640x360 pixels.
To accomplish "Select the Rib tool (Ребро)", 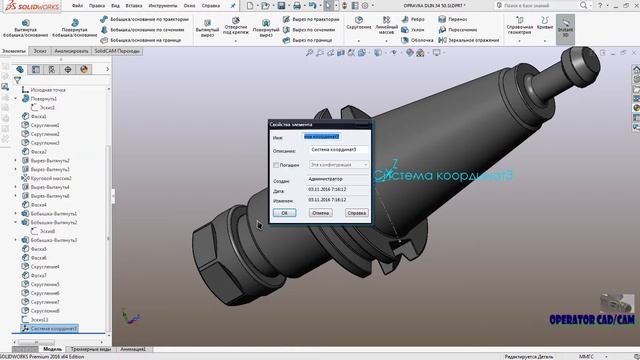I will pyautogui.click(x=413, y=19).
